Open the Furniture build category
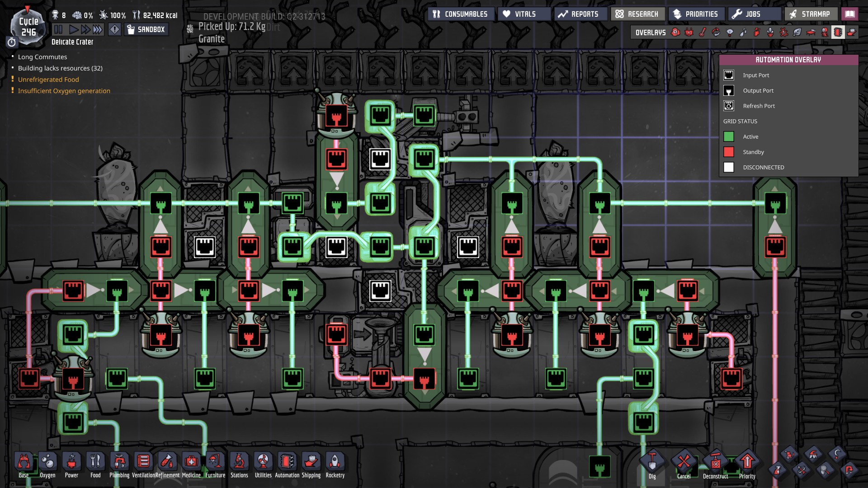 (215, 465)
